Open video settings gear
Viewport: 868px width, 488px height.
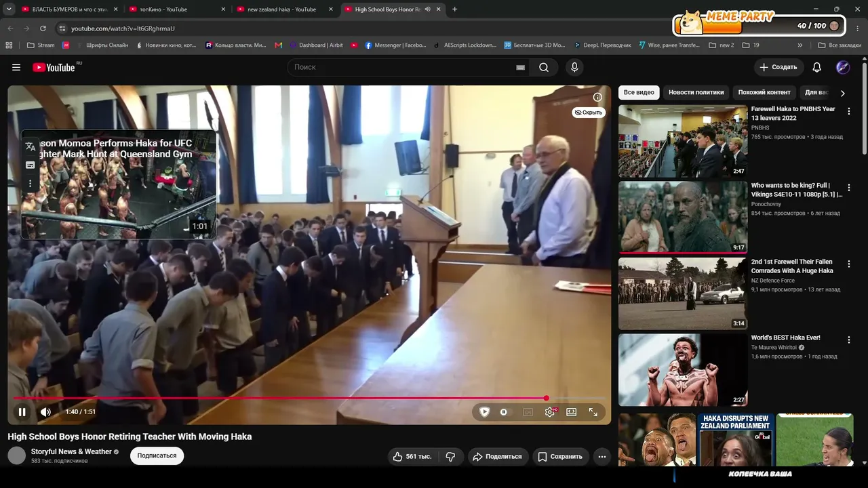(550, 411)
